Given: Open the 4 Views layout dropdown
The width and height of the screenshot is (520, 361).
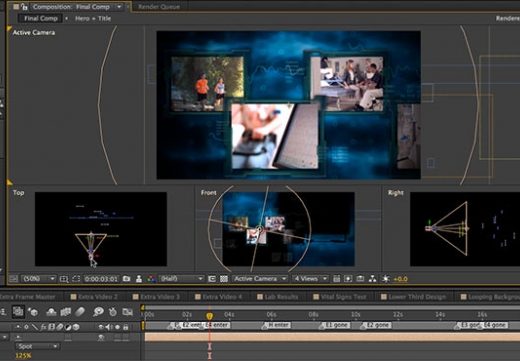Looking at the screenshot, I should click(x=310, y=279).
